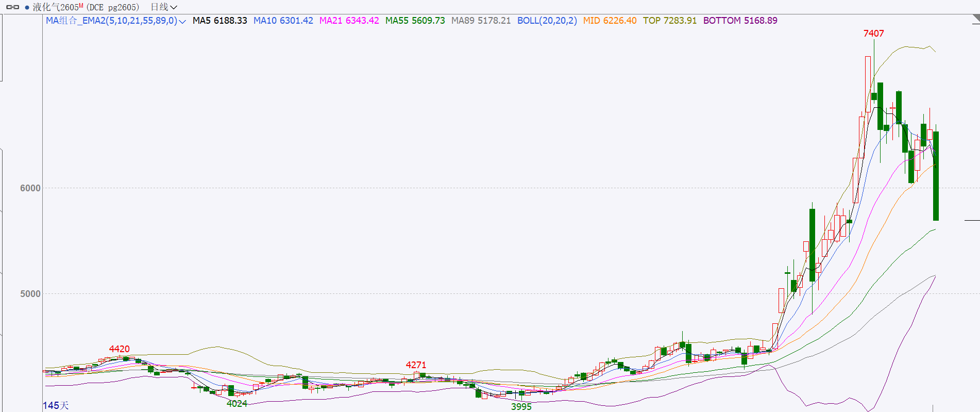Click the 145天 day count label
This screenshot has width=980, height=412.
pyautogui.click(x=56, y=405)
